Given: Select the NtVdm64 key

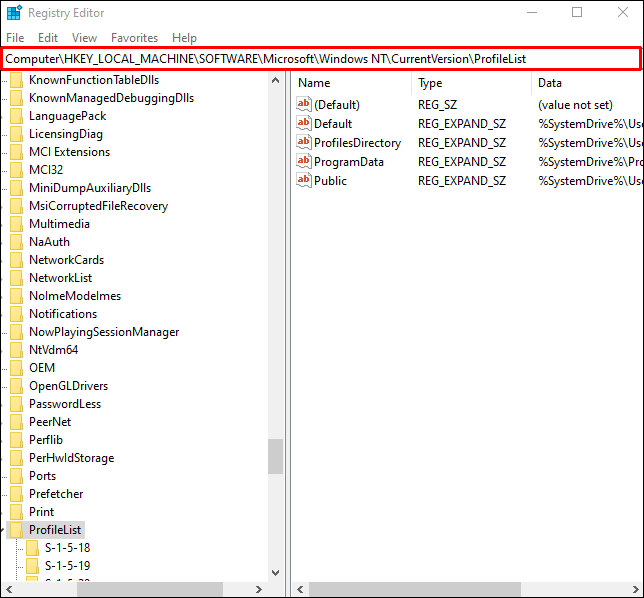Looking at the screenshot, I should 53,350.
